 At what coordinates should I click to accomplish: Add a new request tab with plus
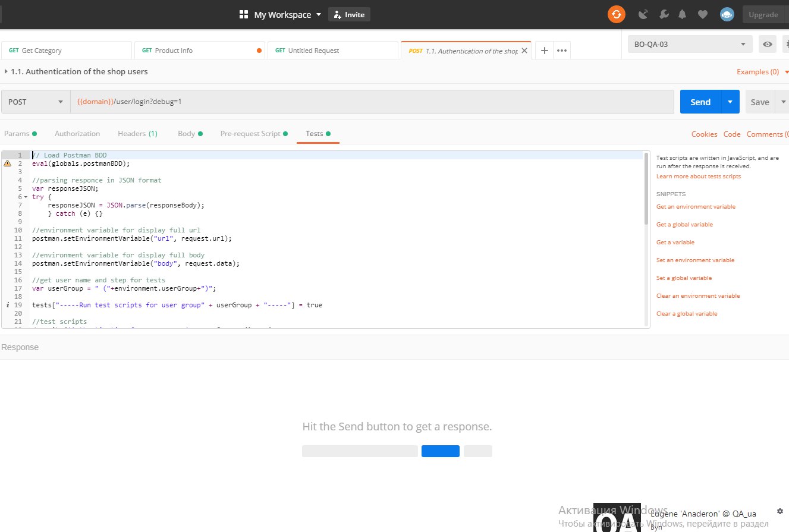[x=544, y=51]
